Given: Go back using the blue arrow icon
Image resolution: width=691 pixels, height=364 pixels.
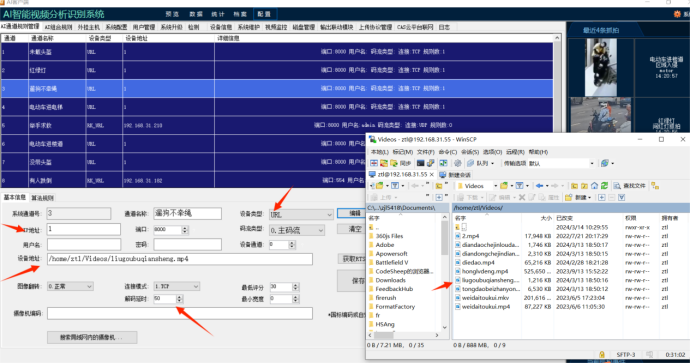Looking at the screenshot, I should coord(539,186).
